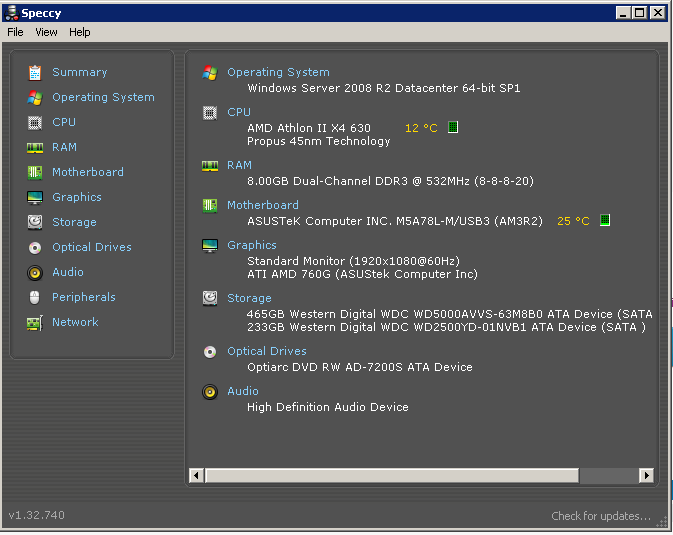Click the Audio heading in summary panel
This screenshot has height=535, width=673.
[243, 391]
